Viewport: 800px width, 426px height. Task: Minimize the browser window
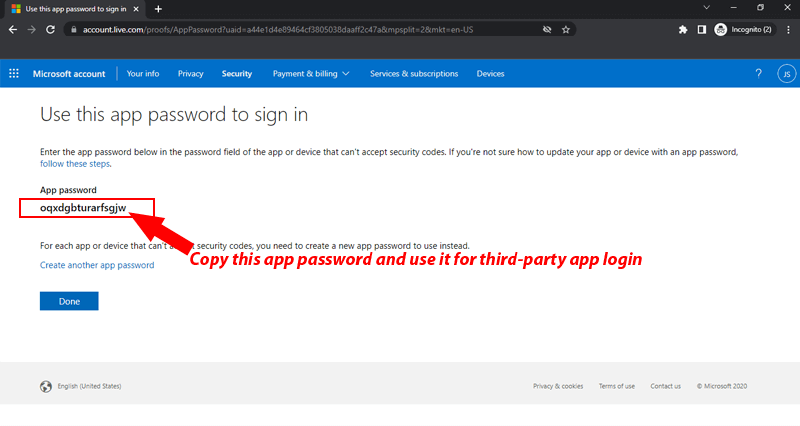pos(733,8)
